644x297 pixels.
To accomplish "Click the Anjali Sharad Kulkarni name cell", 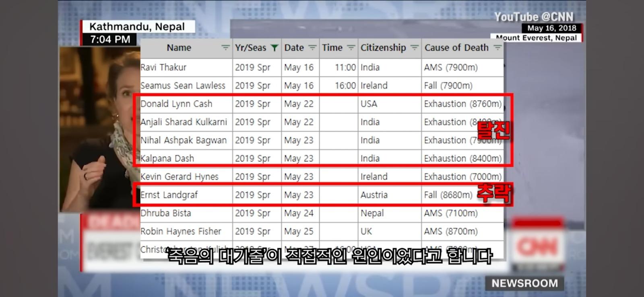I will (x=186, y=122).
